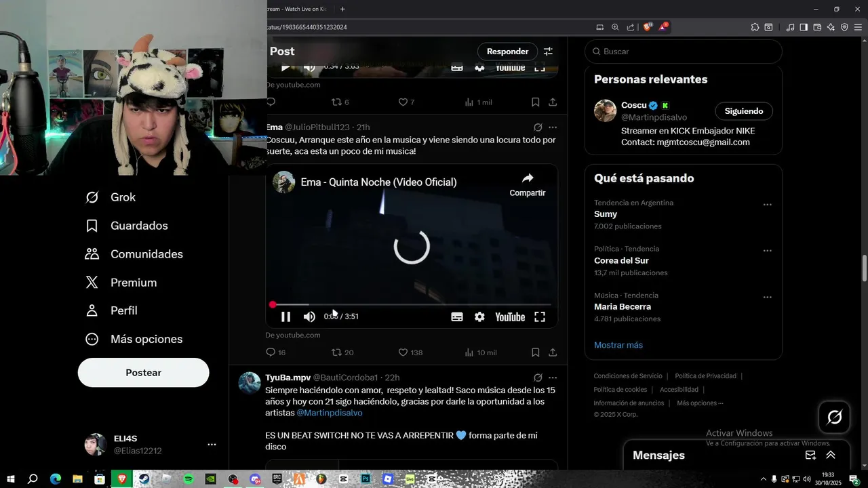Click Compartir on the Quinta Noche video

528,184
